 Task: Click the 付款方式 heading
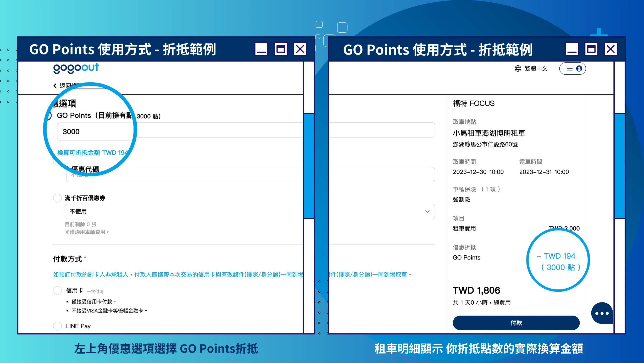[68, 259]
